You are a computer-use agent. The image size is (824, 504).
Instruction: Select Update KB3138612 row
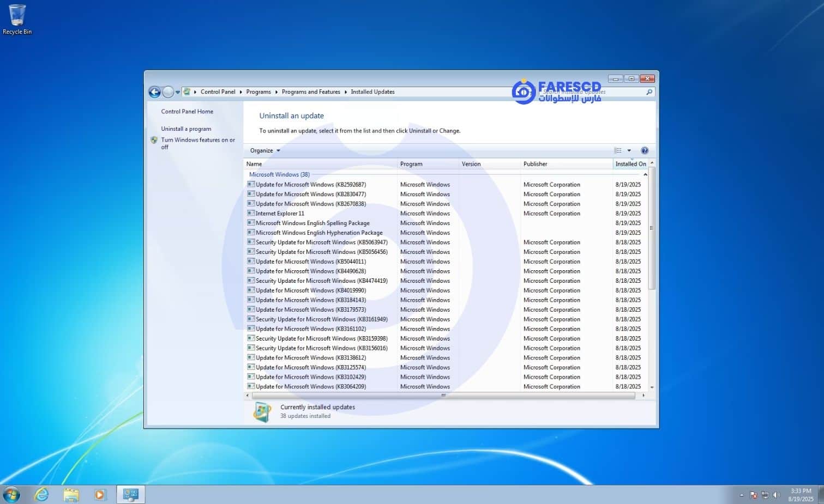(446, 358)
